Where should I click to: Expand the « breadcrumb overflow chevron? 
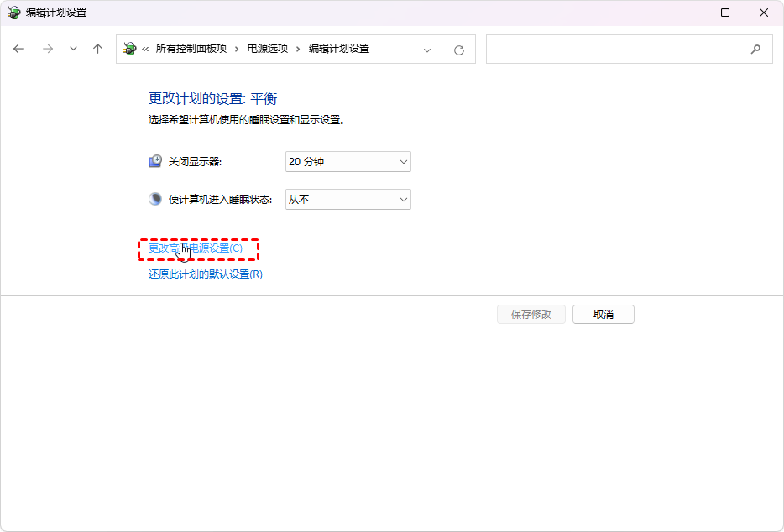pos(145,49)
